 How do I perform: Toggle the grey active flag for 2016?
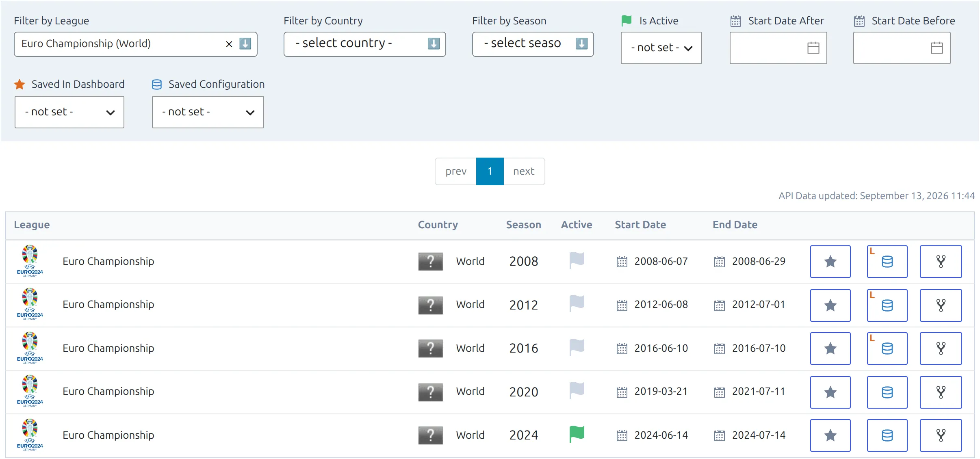pyautogui.click(x=577, y=347)
